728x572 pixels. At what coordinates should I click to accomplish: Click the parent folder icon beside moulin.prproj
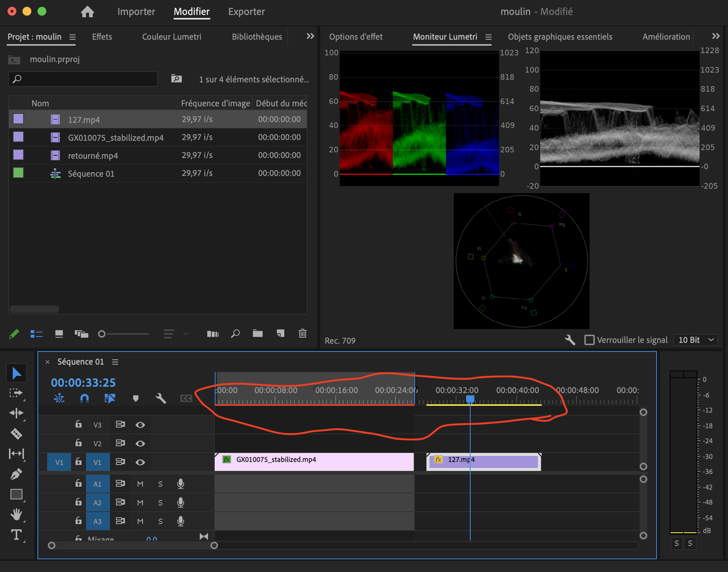coord(14,60)
